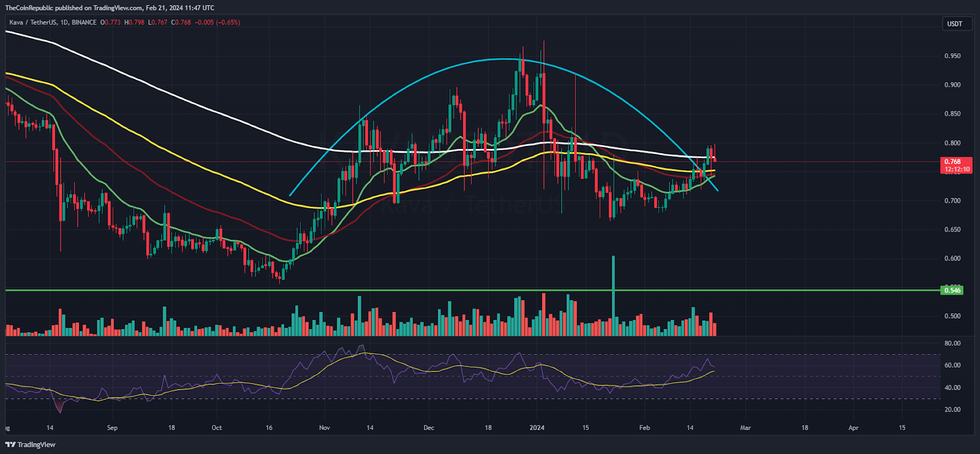
Task: Click the 0.800 price axis label
Action: pos(952,143)
